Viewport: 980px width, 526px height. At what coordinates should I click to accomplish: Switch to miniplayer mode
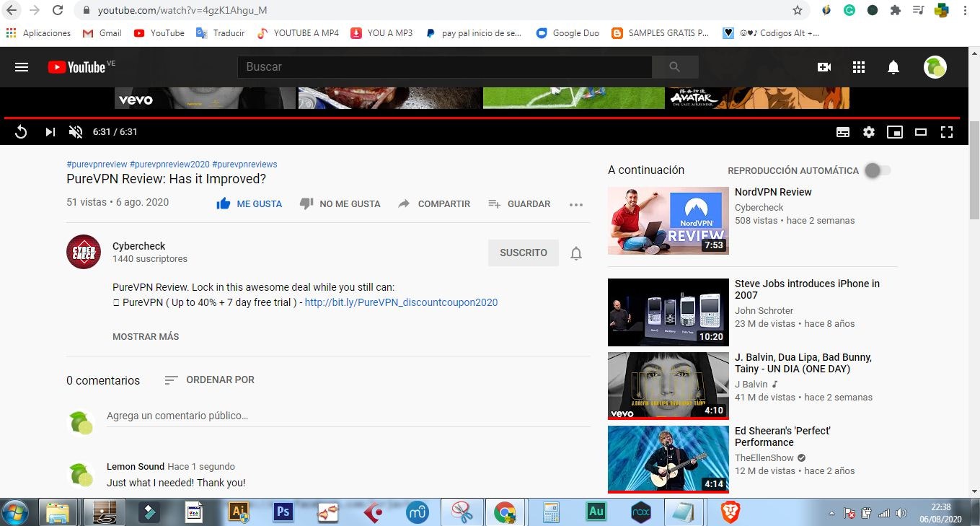click(x=895, y=132)
